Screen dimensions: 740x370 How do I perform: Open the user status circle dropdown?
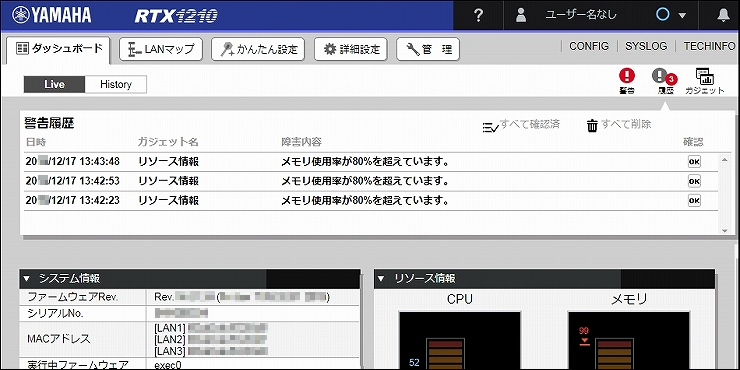click(x=671, y=15)
